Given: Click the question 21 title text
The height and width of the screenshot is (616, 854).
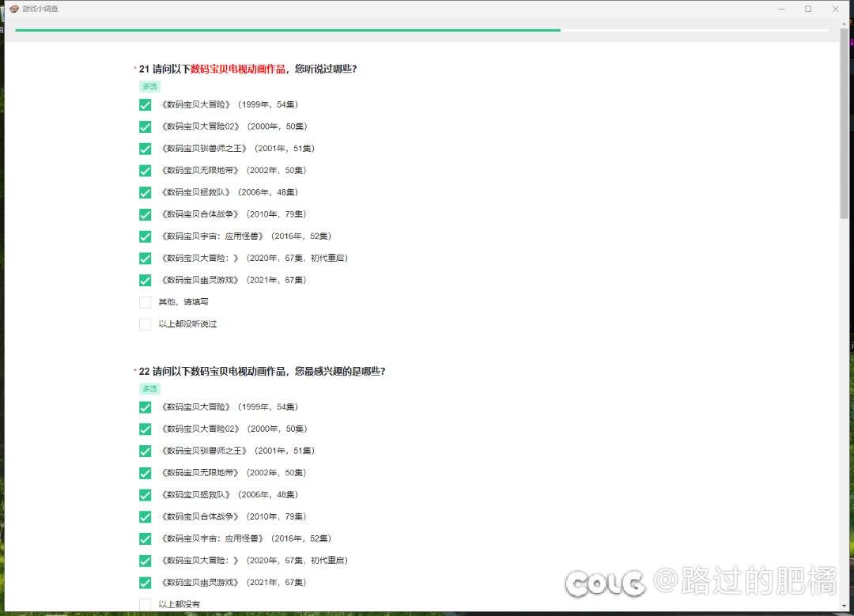Looking at the screenshot, I should click(x=248, y=69).
